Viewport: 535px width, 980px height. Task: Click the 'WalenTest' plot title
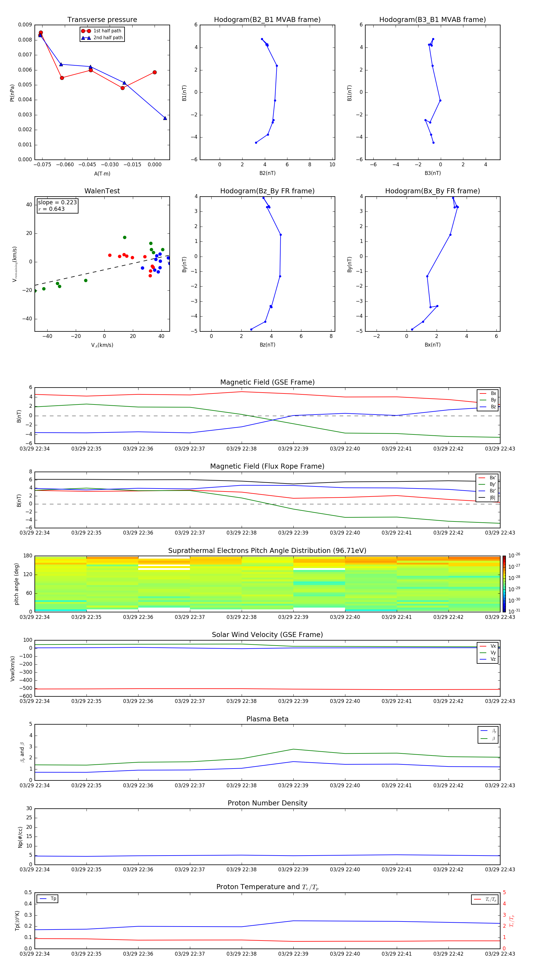(102, 191)
